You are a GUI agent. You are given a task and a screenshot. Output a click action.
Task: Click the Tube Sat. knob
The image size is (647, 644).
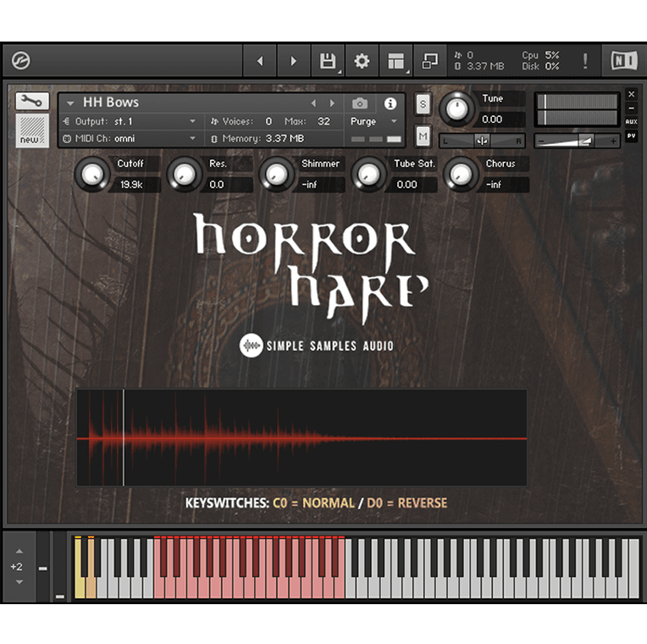(369, 174)
